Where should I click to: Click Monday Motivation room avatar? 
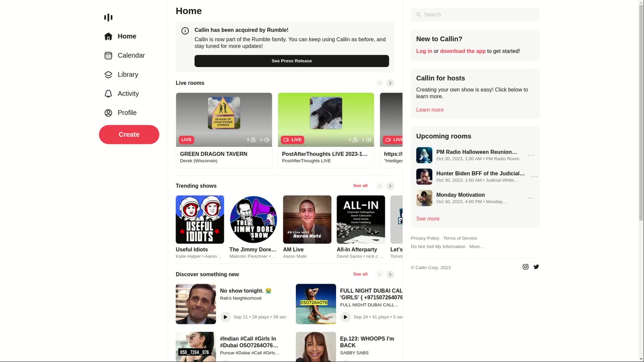(x=424, y=198)
